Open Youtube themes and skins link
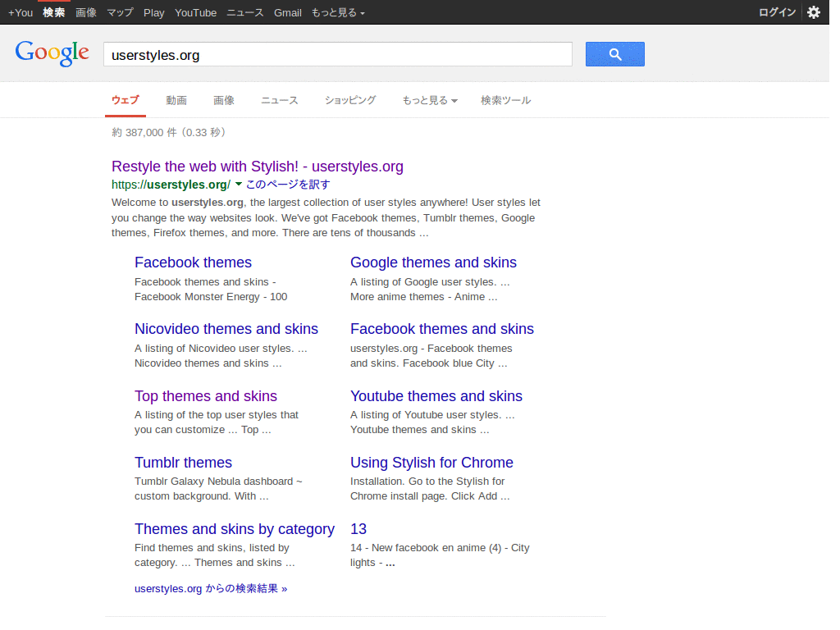This screenshot has height=630, width=840. point(436,396)
